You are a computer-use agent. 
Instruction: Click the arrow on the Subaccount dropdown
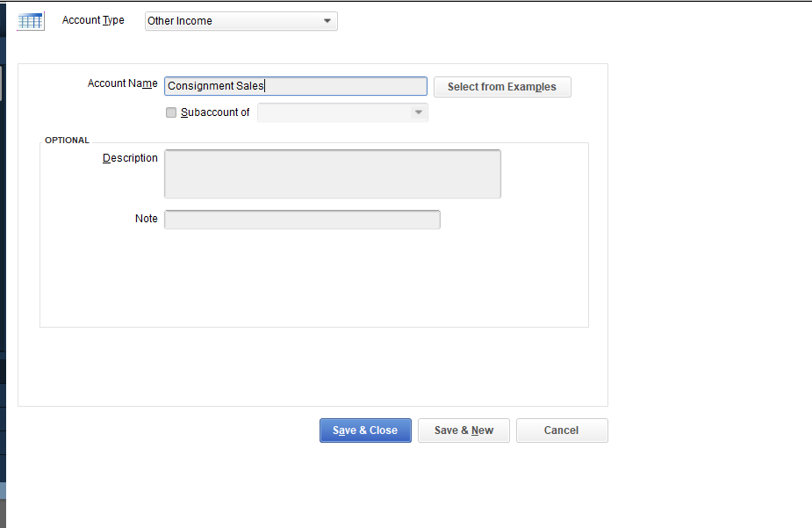[x=419, y=112]
